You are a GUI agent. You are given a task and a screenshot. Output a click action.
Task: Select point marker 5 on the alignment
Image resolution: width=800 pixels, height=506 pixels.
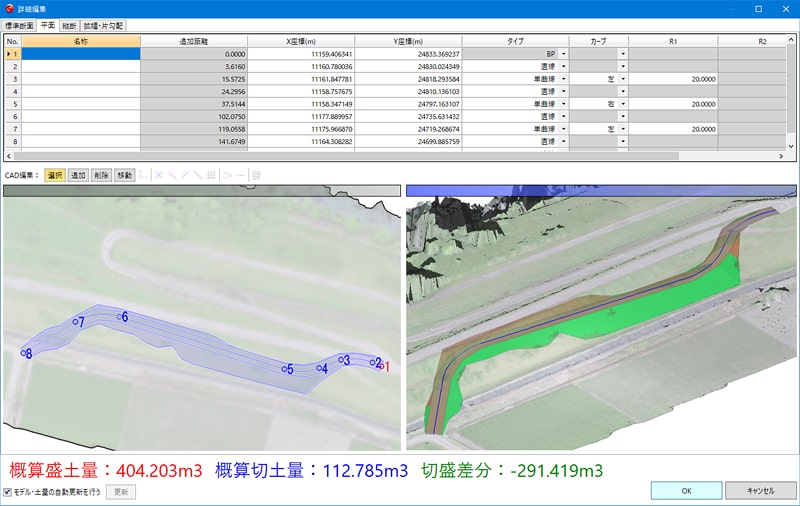288,369
